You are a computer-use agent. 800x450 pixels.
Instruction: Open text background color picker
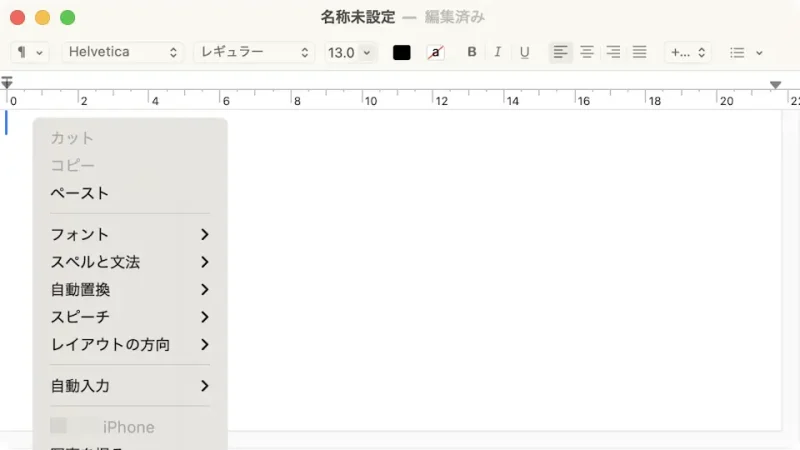[x=435, y=52]
